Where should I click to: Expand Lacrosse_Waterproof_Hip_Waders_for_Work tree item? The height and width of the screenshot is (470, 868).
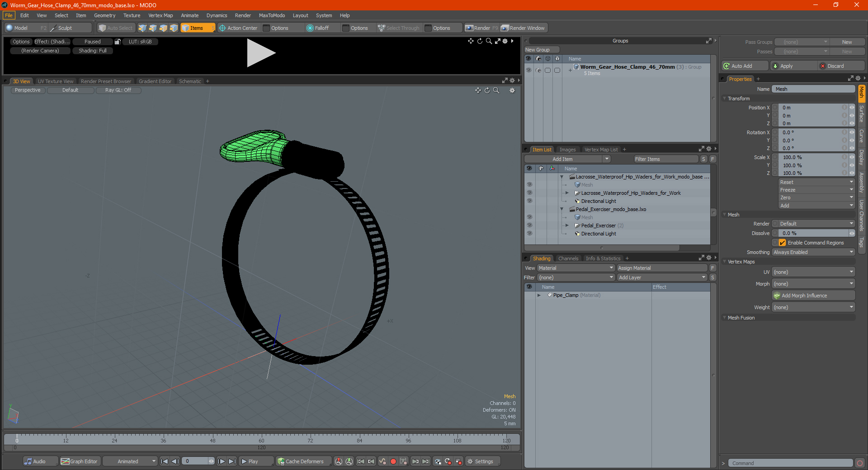(x=567, y=193)
